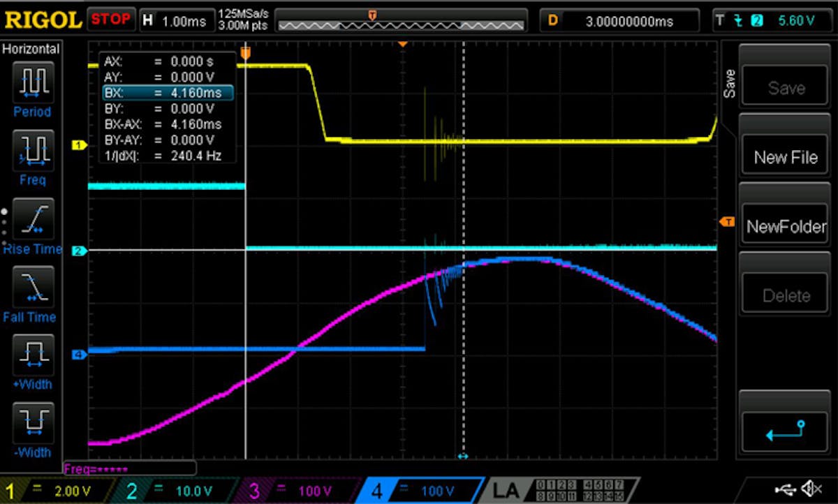The height and width of the screenshot is (504, 838).
Task: Open the delay time D readout selector
Action: pyautogui.click(x=620, y=19)
